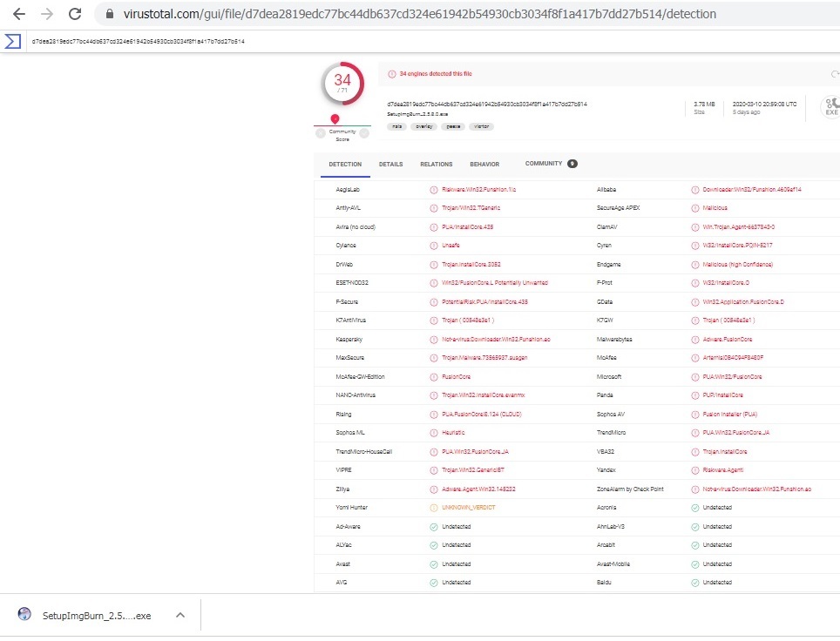Click the alert icon for DrWeb result
Image resolution: width=840 pixels, height=641 pixels.
(434, 265)
